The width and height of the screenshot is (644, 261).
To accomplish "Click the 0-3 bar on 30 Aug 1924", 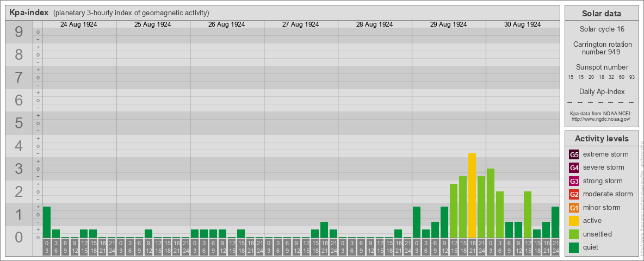I will tap(491, 203).
